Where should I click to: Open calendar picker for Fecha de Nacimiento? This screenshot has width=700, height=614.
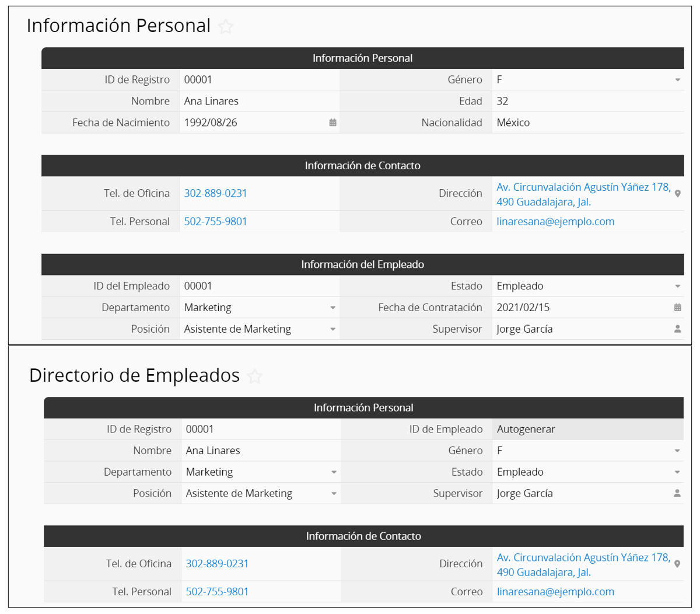(x=332, y=123)
